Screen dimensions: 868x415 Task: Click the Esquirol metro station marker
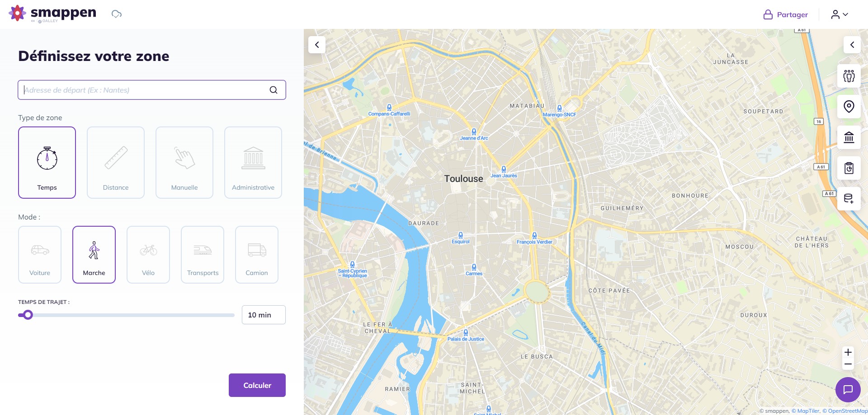pos(461,235)
